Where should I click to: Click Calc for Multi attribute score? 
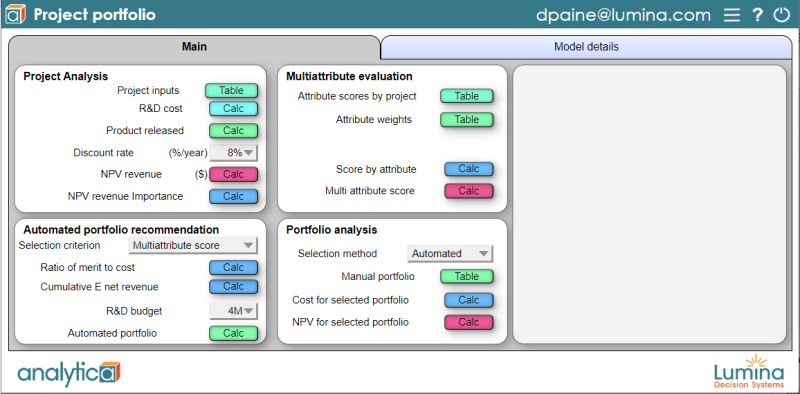click(x=469, y=191)
